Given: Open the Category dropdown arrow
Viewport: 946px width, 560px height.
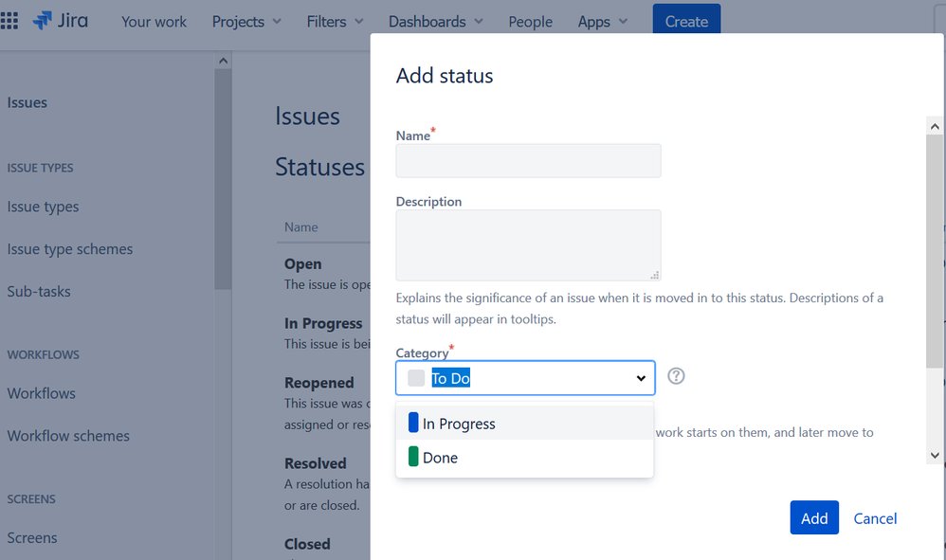Looking at the screenshot, I should 641,378.
